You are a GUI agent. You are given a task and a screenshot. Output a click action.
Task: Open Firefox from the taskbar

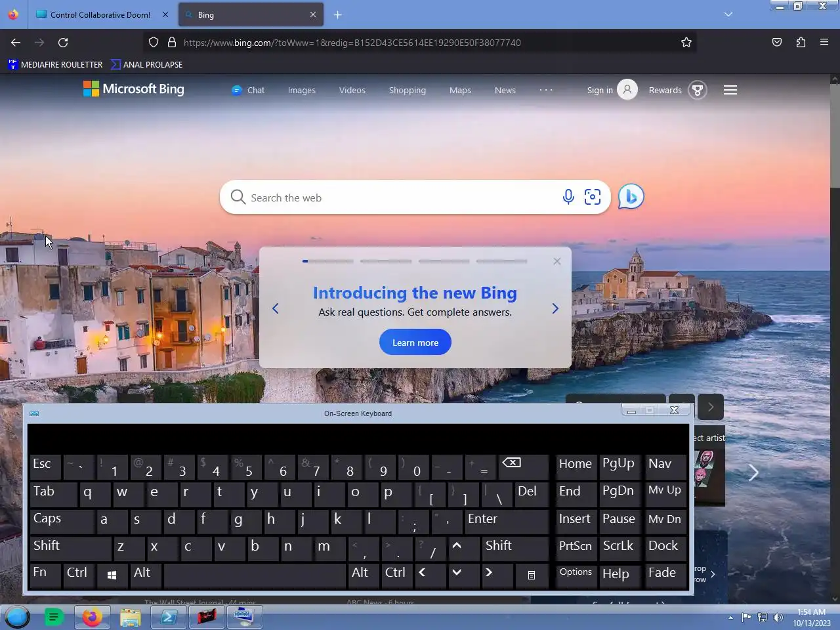coord(92,617)
